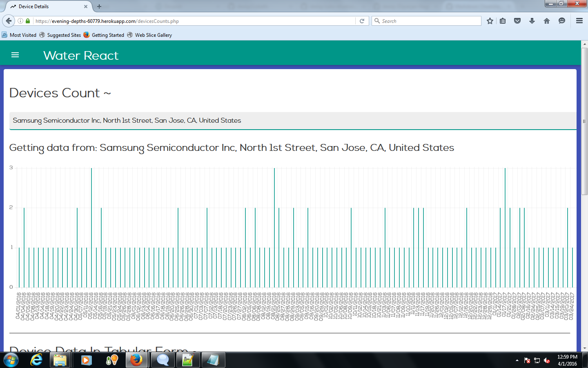Click the 'Getting data from' heading text
The width and height of the screenshot is (588, 368).
pos(232,148)
